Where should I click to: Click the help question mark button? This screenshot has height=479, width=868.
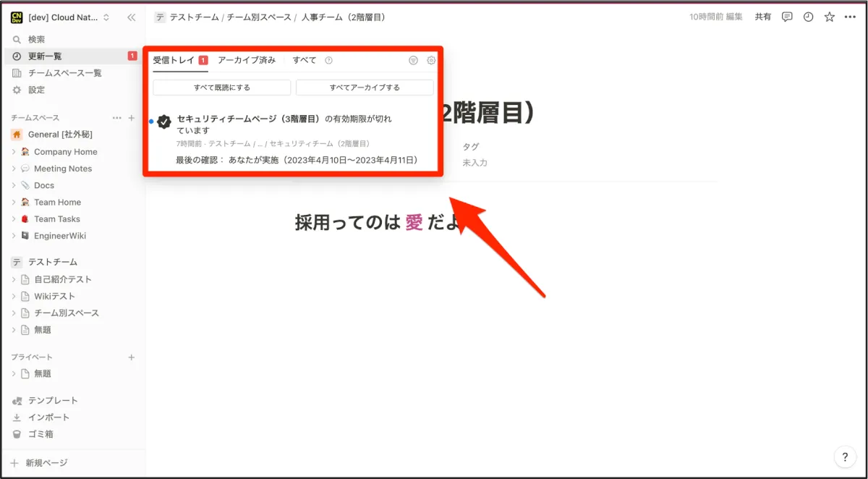point(845,457)
